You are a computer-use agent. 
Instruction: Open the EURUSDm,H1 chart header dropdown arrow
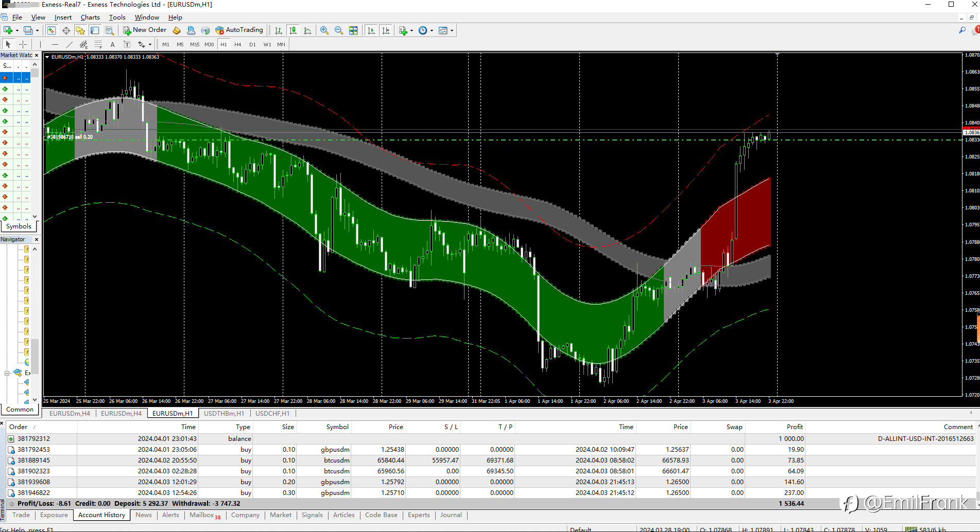click(47, 57)
